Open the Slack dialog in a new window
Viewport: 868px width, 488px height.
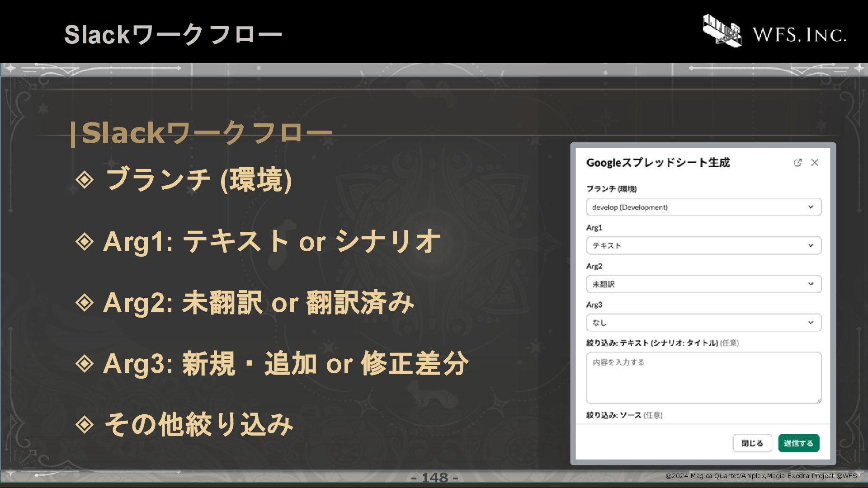(797, 163)
